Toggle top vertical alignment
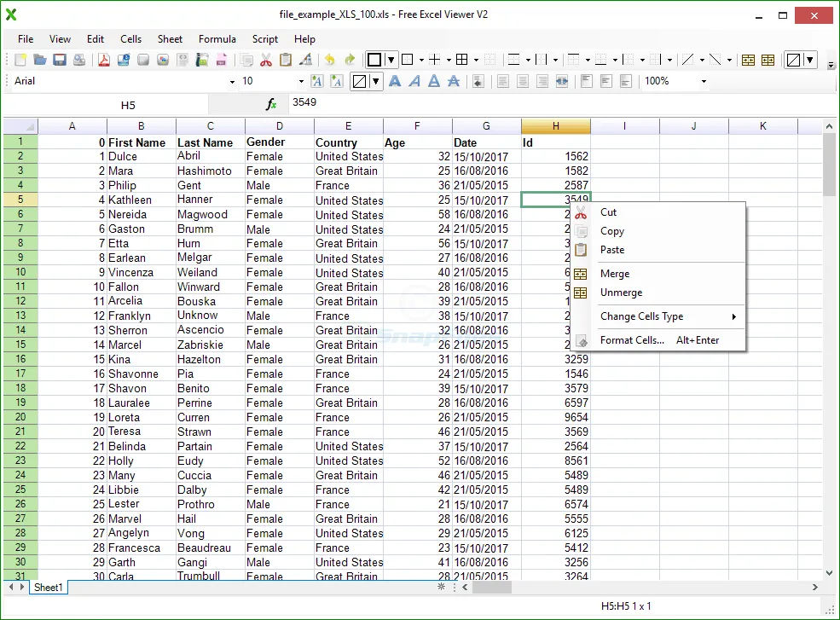Image resolution: width=840 pixels, height=620 pixels. click(x=587, y=81)
